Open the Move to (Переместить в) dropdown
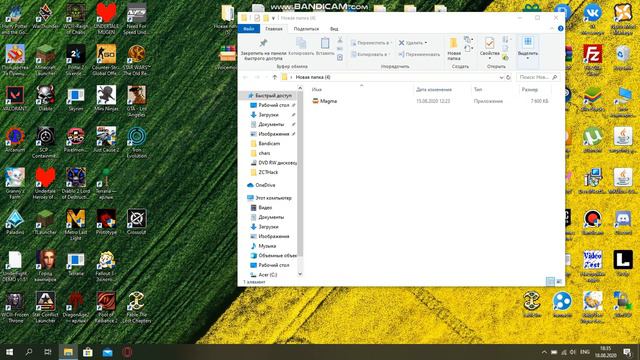640x360 pixels. [371, 43]
